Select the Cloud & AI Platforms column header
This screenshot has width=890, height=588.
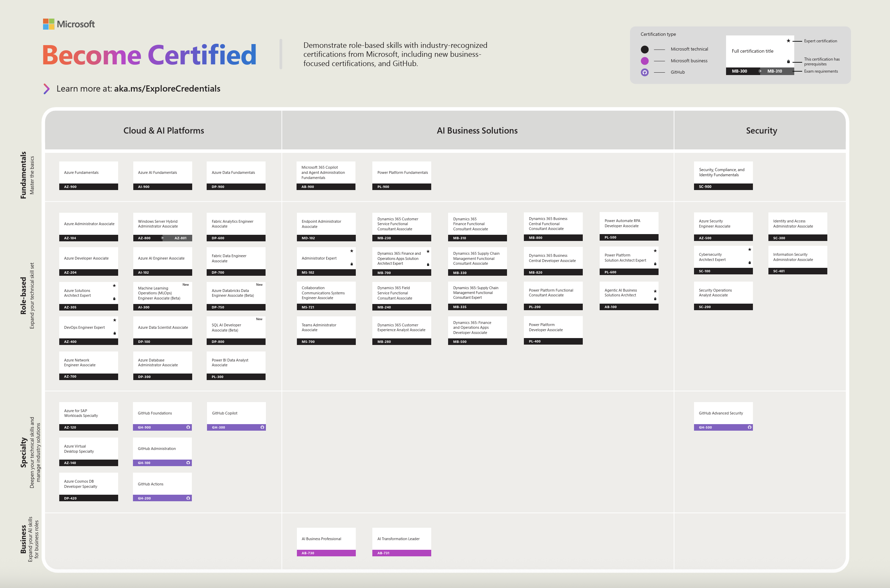(164, 130)
